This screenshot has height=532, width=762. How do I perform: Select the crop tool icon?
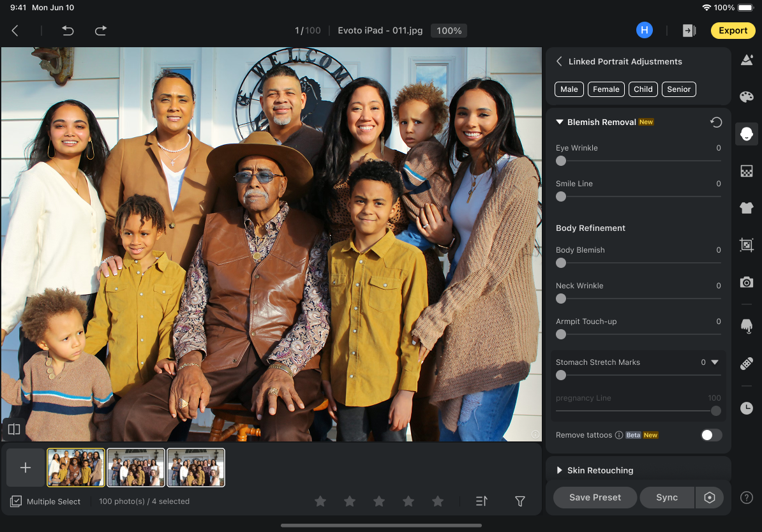click(746, 245)
